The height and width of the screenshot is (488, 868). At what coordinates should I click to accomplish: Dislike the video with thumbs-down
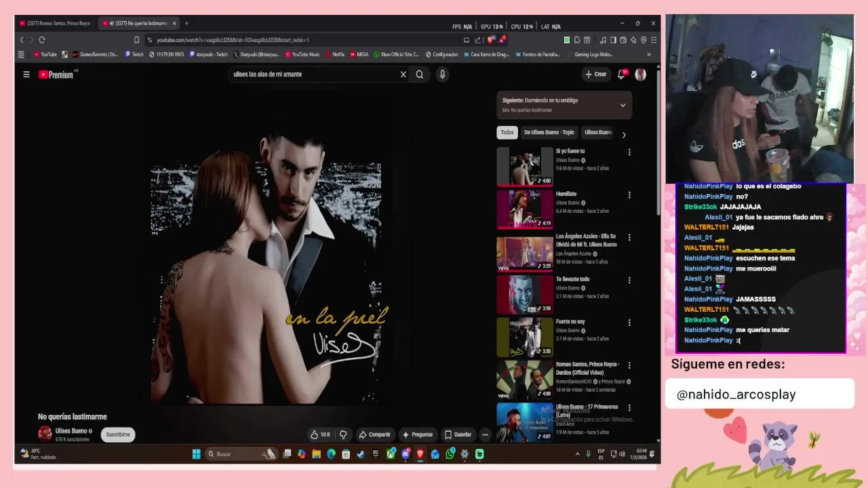343,434
